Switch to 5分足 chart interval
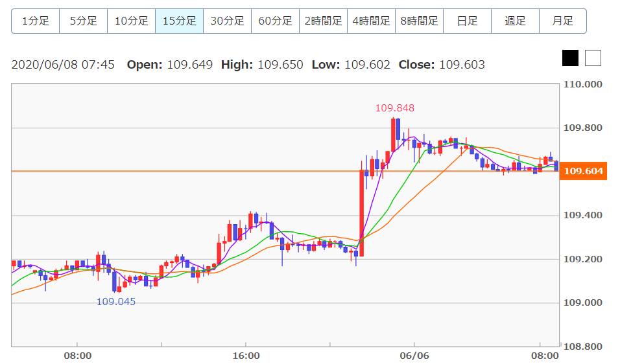620x364 pixels. point(84,21)
